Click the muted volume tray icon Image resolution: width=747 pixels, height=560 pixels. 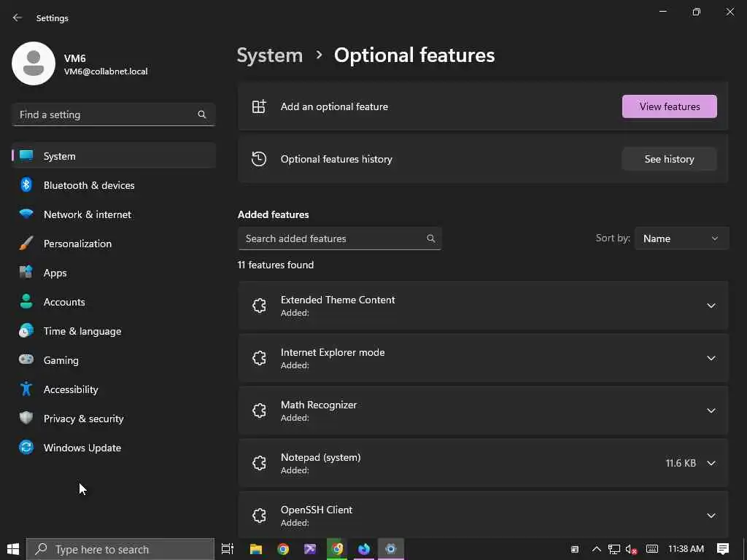pyautogui.click(x=631, y=549)
